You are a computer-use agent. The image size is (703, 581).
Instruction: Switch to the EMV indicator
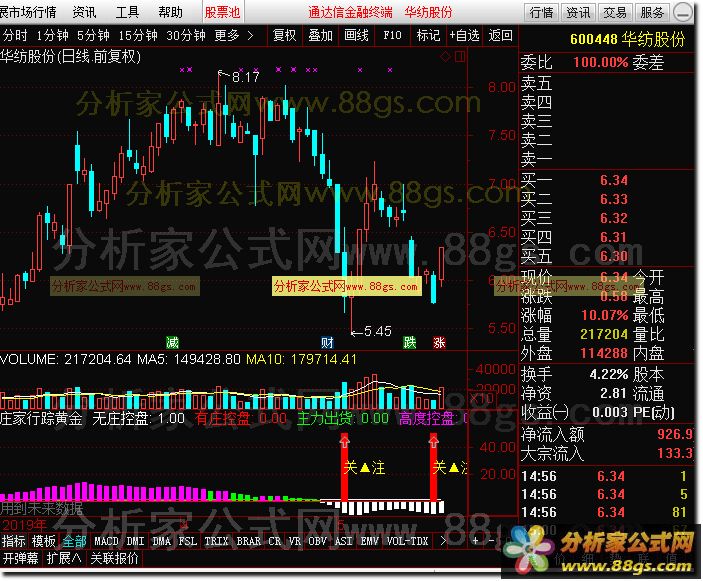370,541
